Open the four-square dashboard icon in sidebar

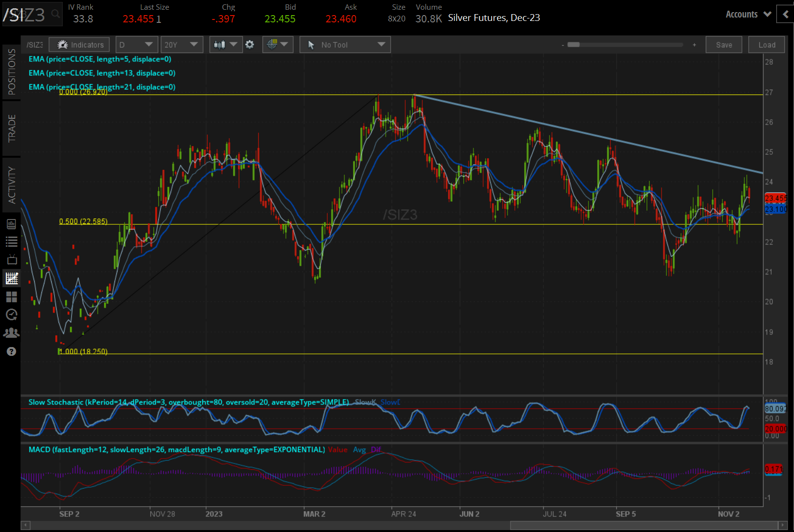point(11,296)
